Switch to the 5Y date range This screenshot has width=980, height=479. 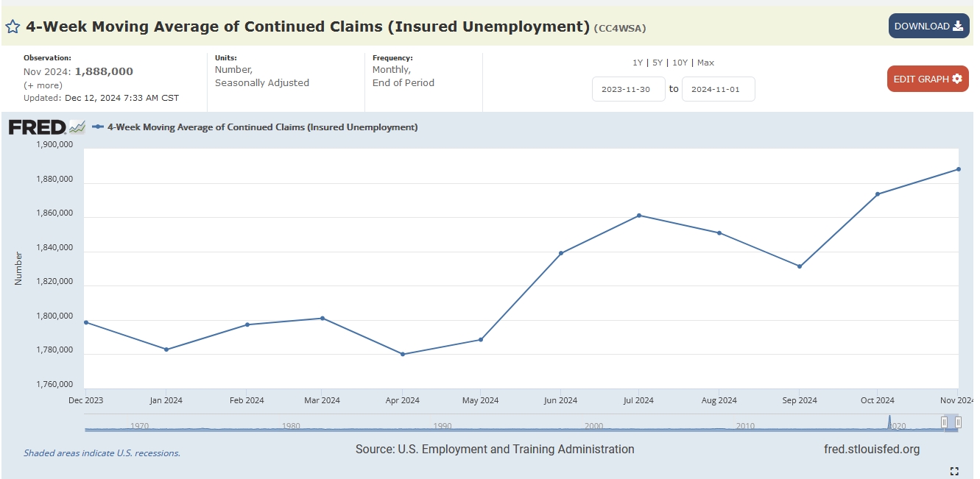[657, 63]
